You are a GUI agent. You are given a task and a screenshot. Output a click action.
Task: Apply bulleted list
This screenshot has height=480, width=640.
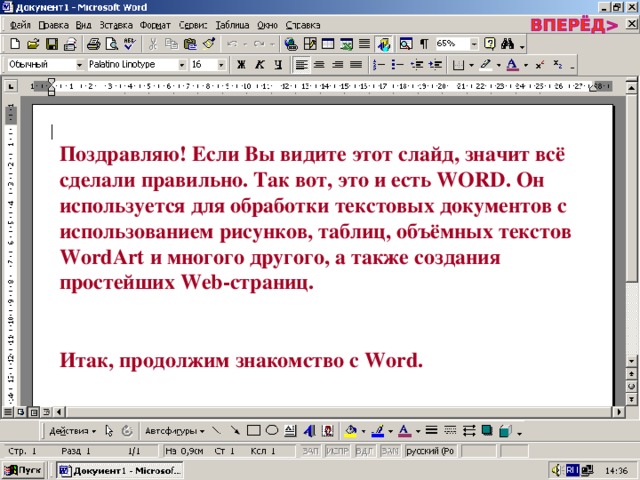pos(398,64)
